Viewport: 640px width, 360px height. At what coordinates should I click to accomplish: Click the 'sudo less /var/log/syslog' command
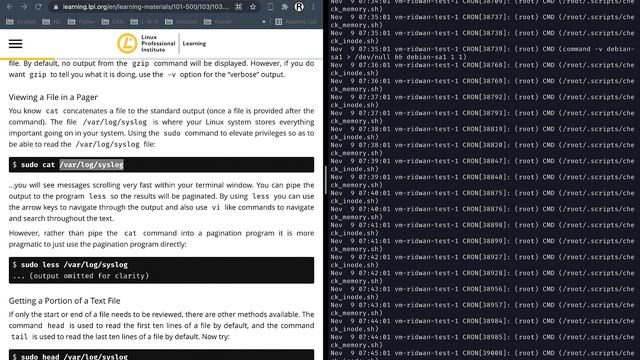pyautogui.click(x=74, y=264)
